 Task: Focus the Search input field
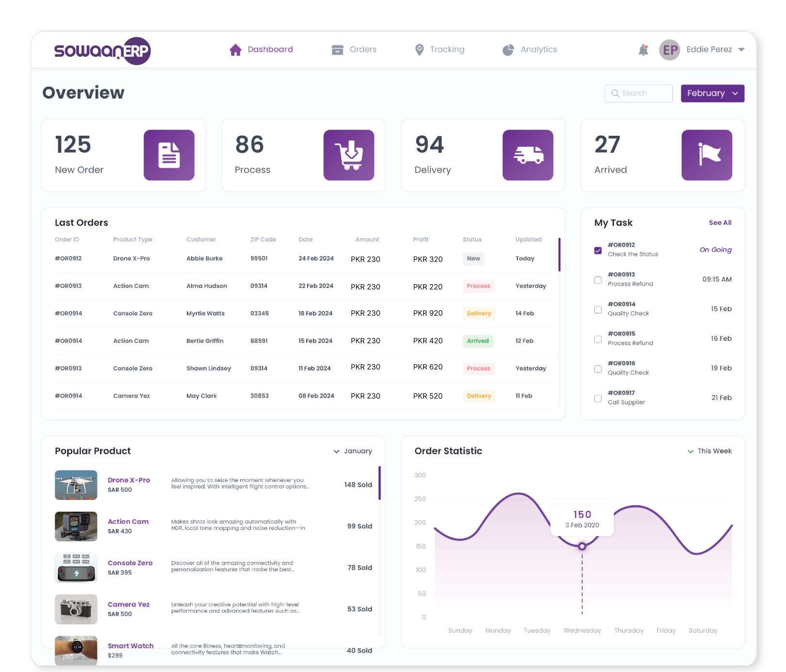pos(639,93)
